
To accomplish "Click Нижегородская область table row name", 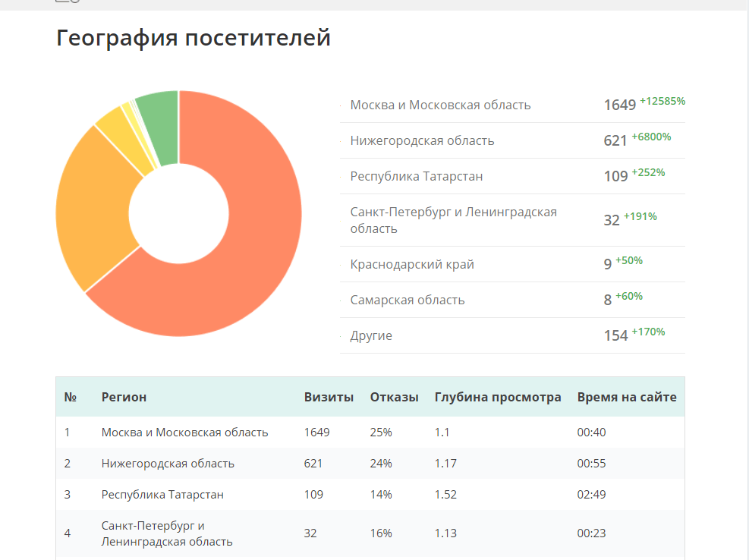I will pyautogui.click(x=168, y=464).
